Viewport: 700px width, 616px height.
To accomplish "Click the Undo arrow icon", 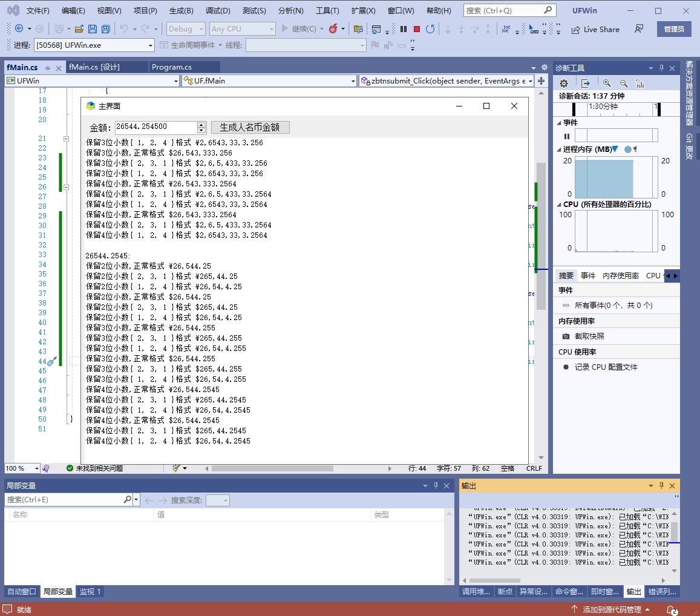I will click(x=123, y=29).
